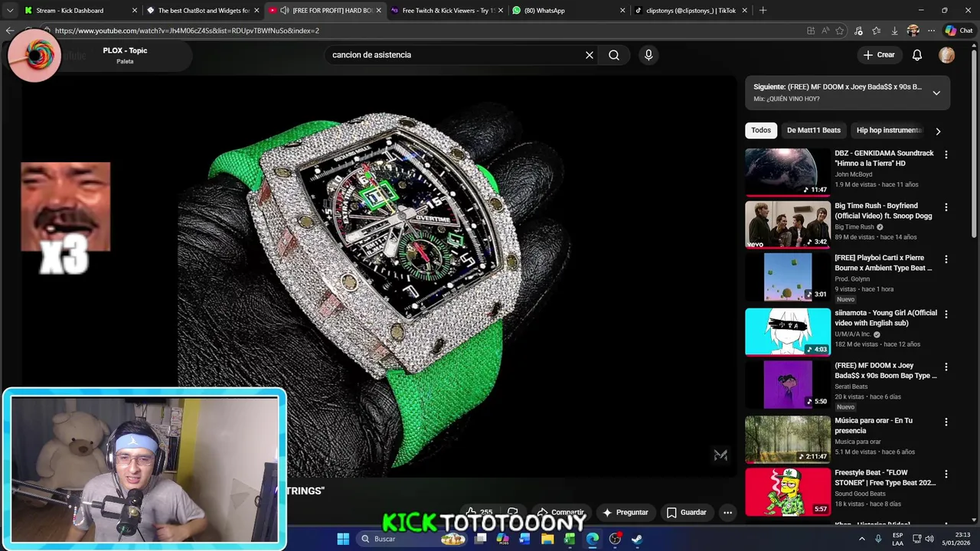Click the YouTube search magnifier button
Viewport: 980px width, 551px height.
(x=614, y=55)
